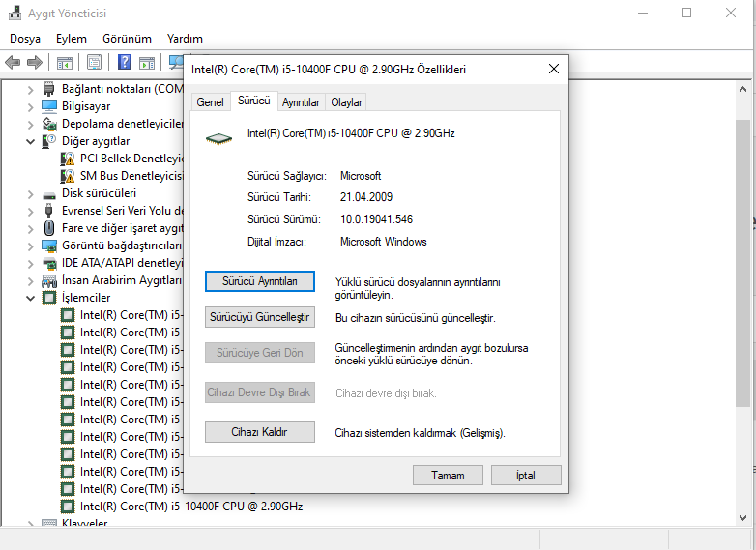Click the signer value Microsoft Windows
The width and height of the screenshot is (756, 550).
tap(384, 242)
